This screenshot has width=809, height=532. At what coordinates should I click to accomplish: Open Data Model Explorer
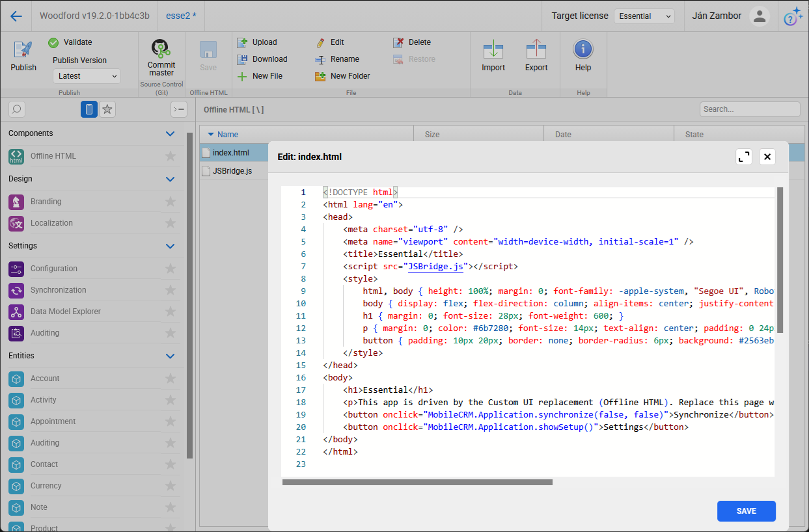point(66,312)
